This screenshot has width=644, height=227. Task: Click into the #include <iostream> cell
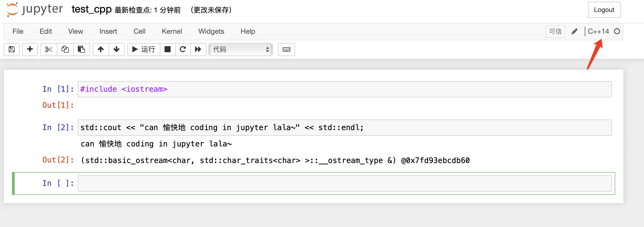pos(345,89)
